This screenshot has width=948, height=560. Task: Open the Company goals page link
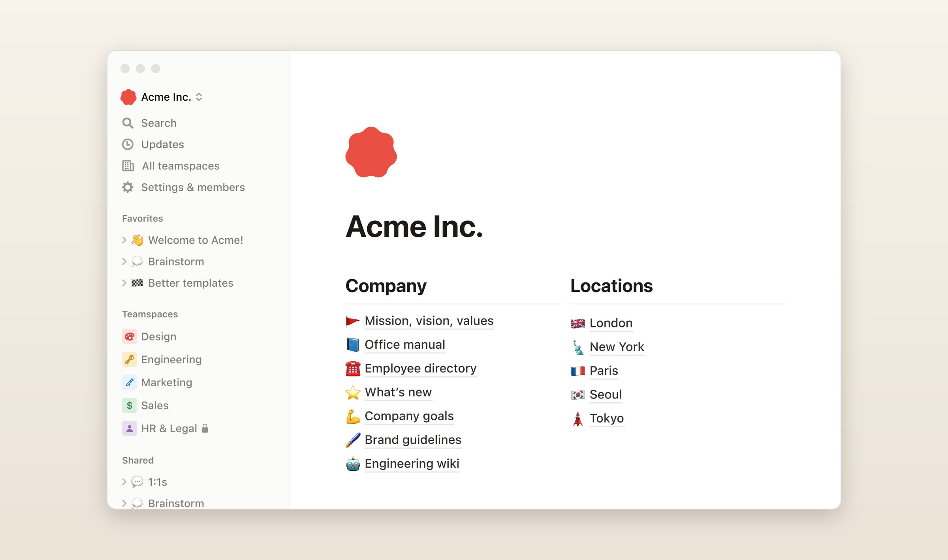(x=409, y=416)
